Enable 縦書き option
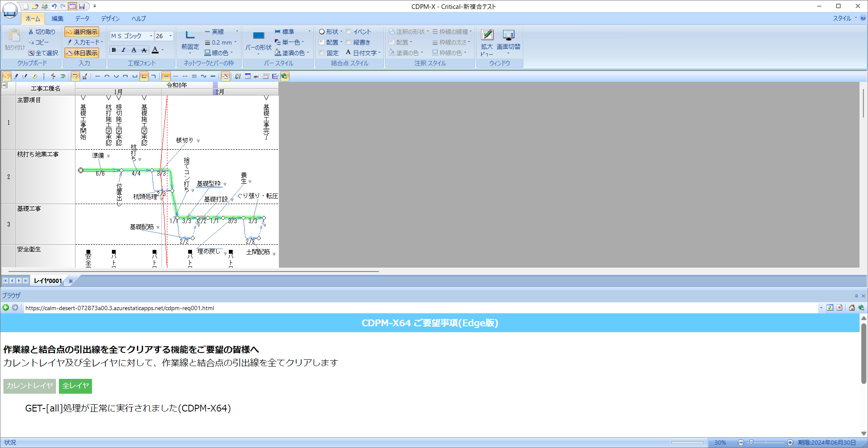Screen dimensions: 868x448 point(349,42)
